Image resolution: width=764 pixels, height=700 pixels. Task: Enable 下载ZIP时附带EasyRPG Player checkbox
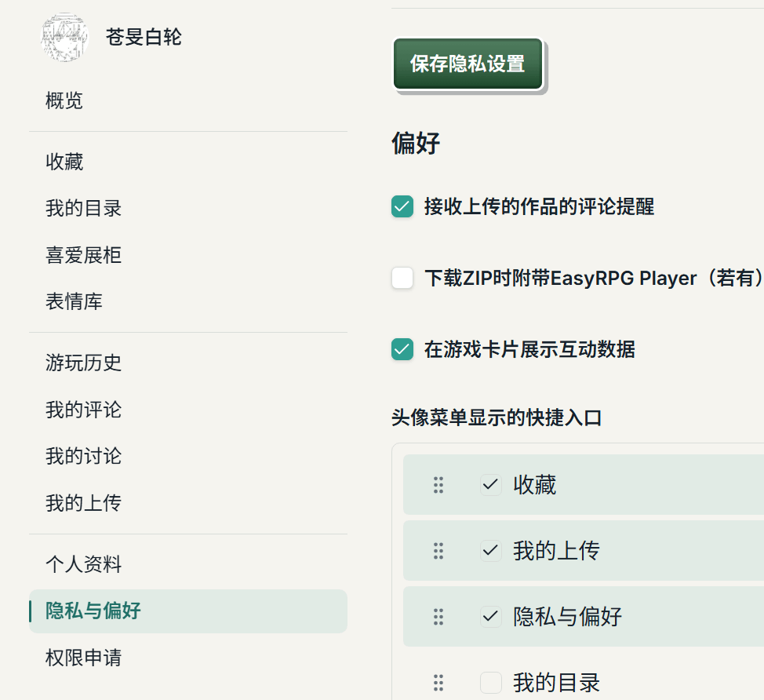(x=402, y=278)
